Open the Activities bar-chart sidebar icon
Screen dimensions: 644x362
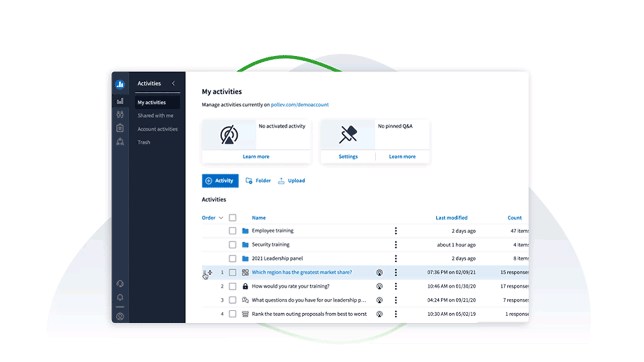coord(120,101)
